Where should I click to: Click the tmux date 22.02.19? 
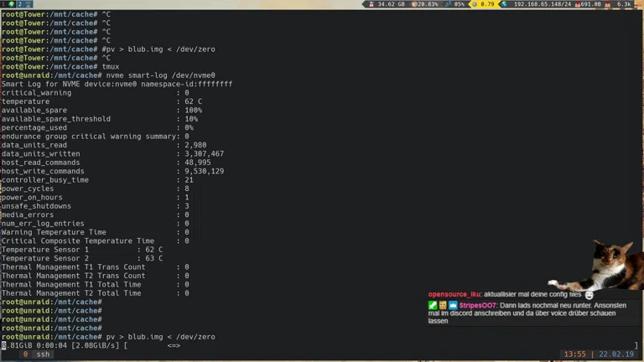pos(616,354)
